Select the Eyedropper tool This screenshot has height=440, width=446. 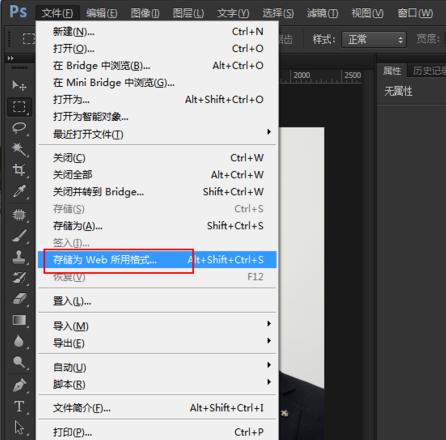[19, 191]
